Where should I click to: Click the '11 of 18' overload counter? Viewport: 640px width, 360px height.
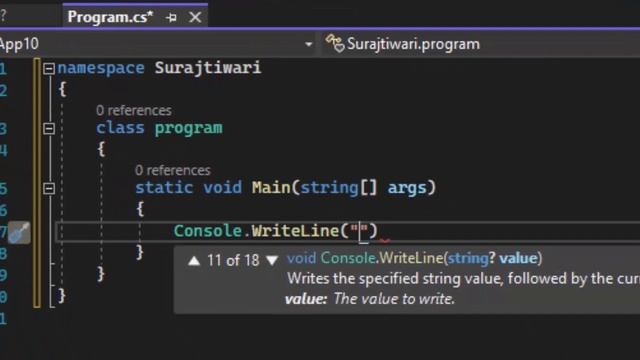[x=233, y=260]
